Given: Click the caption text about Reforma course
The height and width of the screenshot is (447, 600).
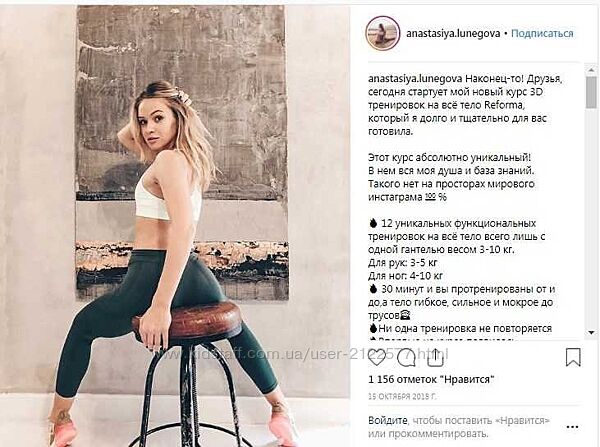Looking at the screenshot, I should 465,105.
